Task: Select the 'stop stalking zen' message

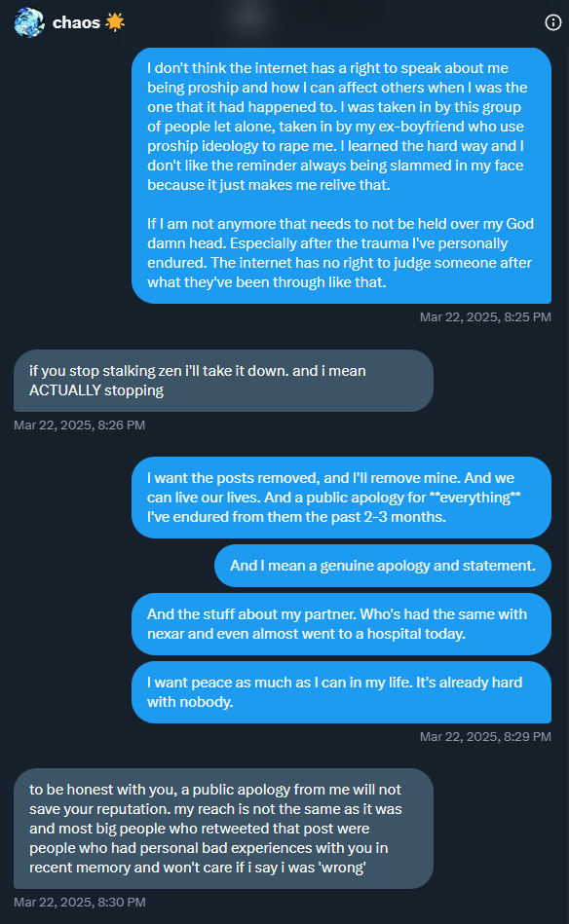Action: click(223, 381)
